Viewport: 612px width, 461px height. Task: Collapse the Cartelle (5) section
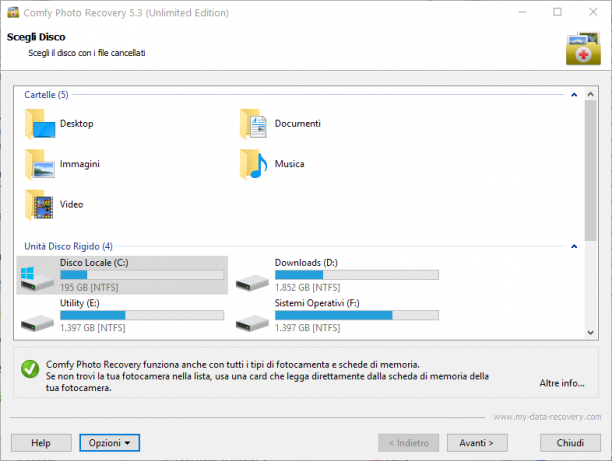(x=574, y=95)
